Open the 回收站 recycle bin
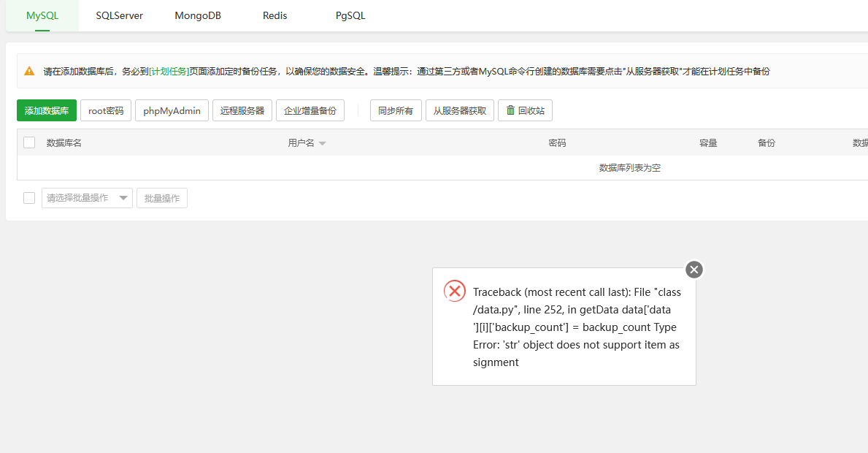 525,111
